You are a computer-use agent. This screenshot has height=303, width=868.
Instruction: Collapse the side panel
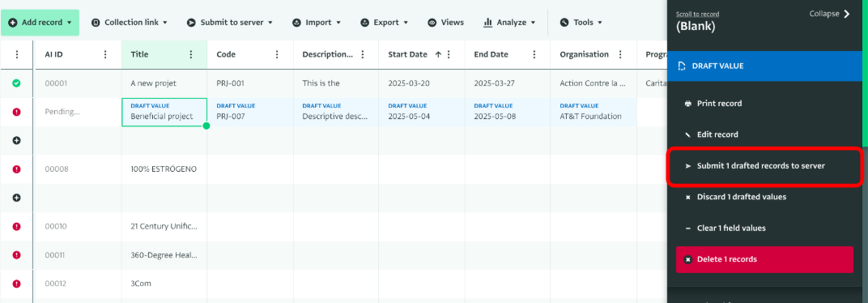click(x=829, y=14)
